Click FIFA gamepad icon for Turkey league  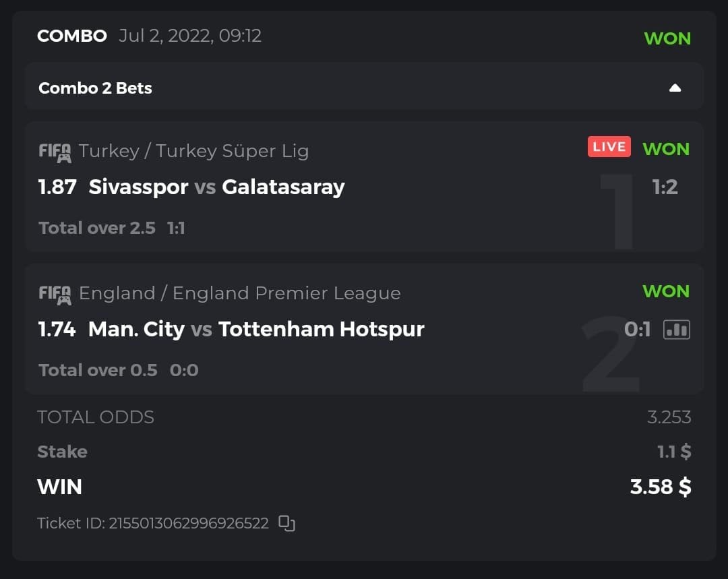pos(55,152)
